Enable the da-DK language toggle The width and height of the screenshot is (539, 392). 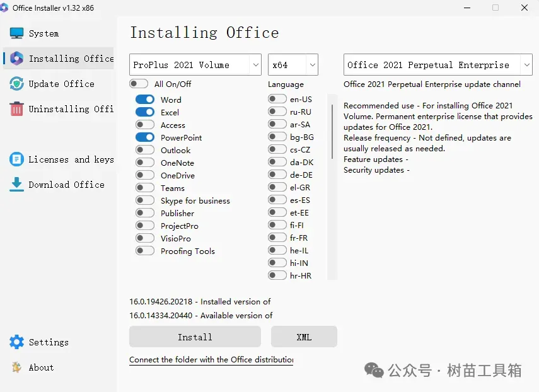[277, 162]
